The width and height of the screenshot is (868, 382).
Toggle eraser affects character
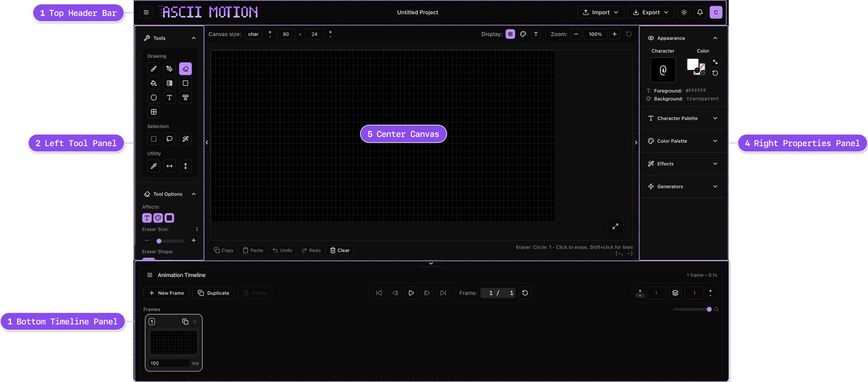tap(147, 218)
